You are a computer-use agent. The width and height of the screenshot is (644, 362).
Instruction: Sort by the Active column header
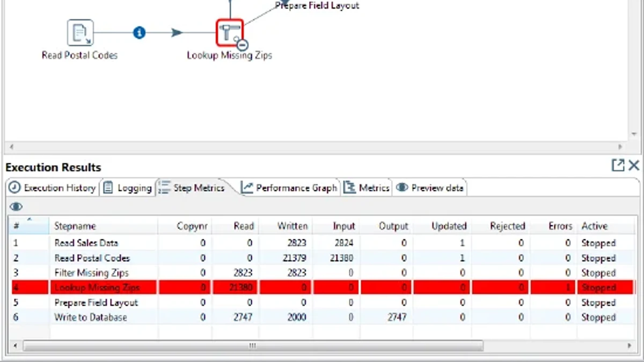point(606,226)
